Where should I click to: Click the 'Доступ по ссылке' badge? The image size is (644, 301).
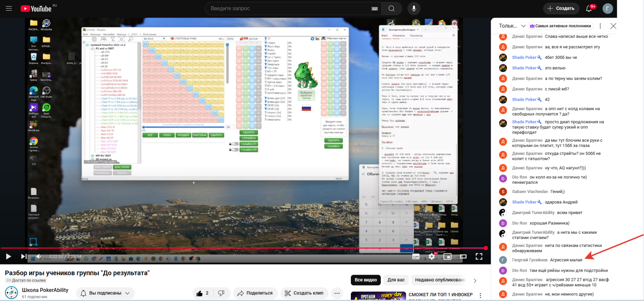coord(26,281)
